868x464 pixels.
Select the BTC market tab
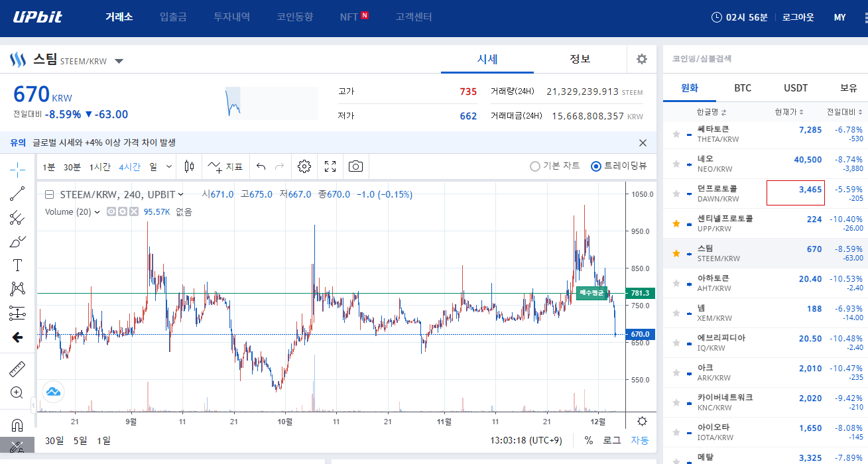tap(743, 87)
